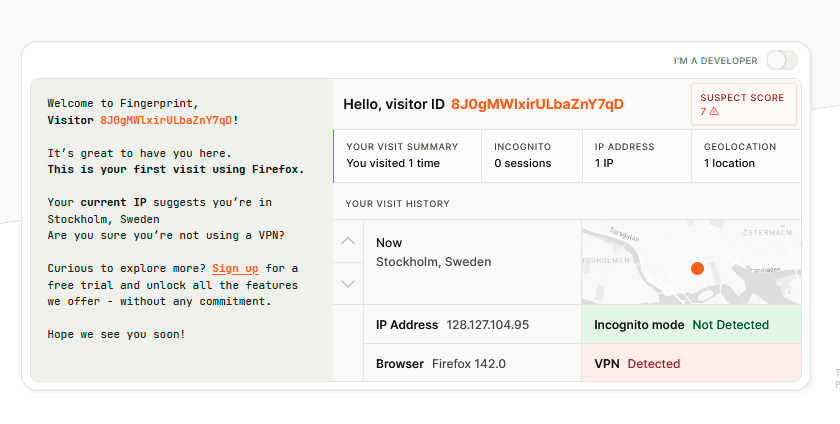Image resolution: width=840 pixels, height=424 pixels.
Task: Click the orange location dot on map
Action: (697, 268)
